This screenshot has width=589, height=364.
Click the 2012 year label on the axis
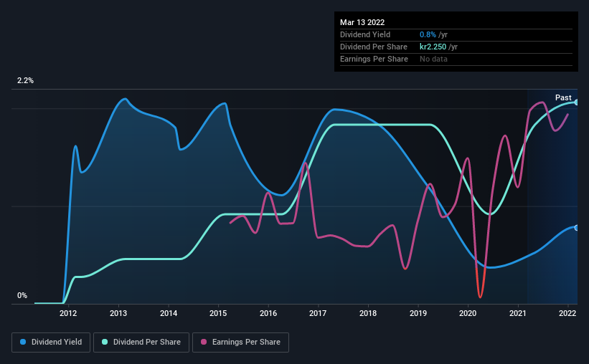pos(68,313)
